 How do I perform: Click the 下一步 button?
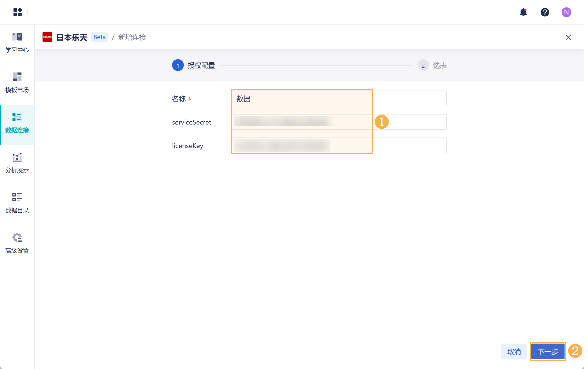(548, 352)
